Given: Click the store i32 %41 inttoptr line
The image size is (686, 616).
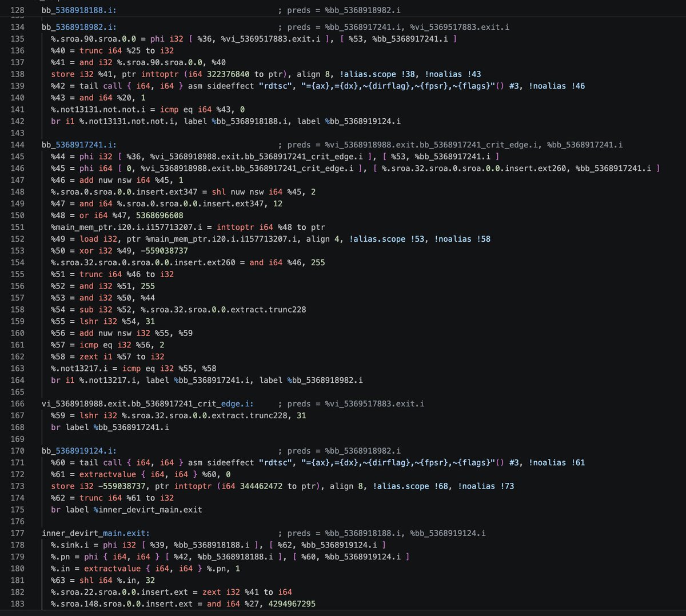Looking at the screenshot, I should 266,74.
